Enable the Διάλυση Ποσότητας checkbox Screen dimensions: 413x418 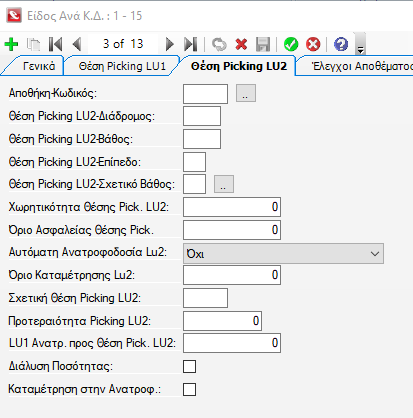point(189,366)
